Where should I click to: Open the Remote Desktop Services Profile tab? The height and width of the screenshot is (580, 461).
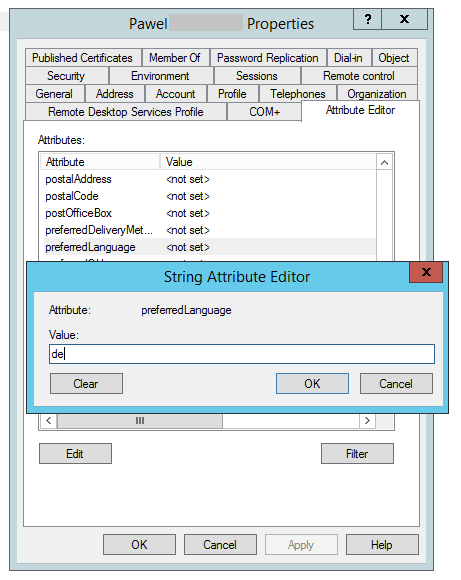coord(126,112)
